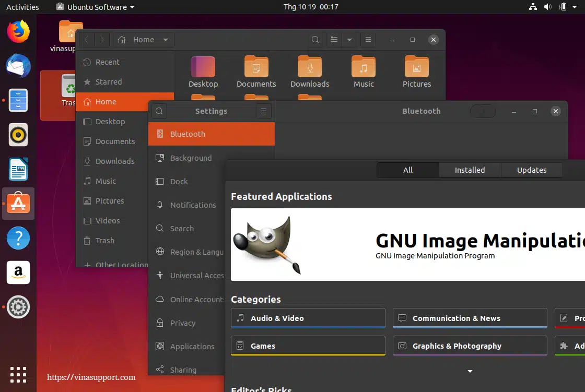
Task: Open Firefox from the dock
Action: coord(18,31)
